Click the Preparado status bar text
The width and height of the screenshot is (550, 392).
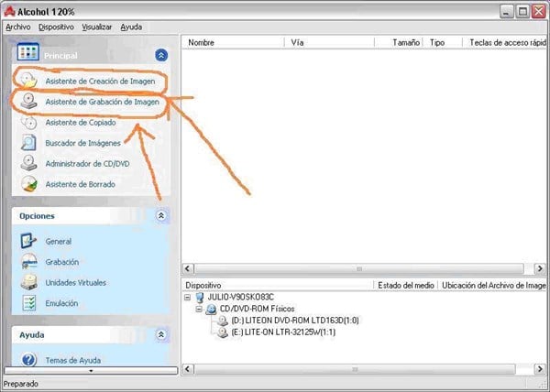pyautogui.click(x=21, y=384)
